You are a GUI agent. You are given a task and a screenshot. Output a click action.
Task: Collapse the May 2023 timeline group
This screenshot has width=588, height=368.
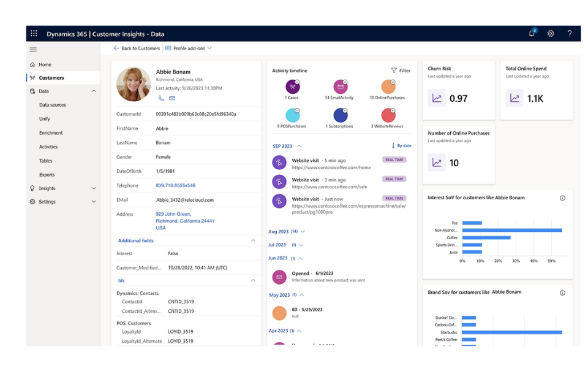[x=302, y=295]
